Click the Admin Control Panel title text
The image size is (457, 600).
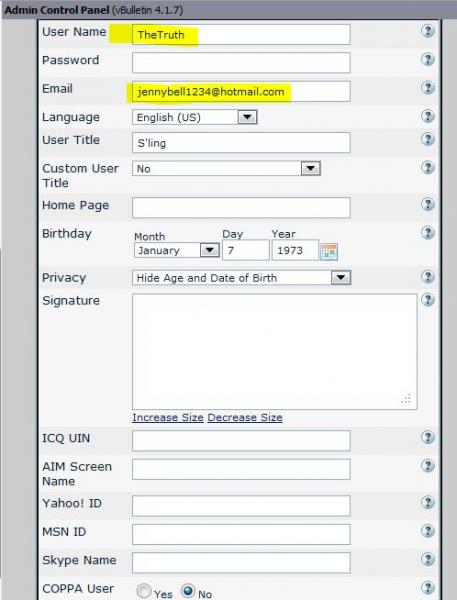coord(57,10)
